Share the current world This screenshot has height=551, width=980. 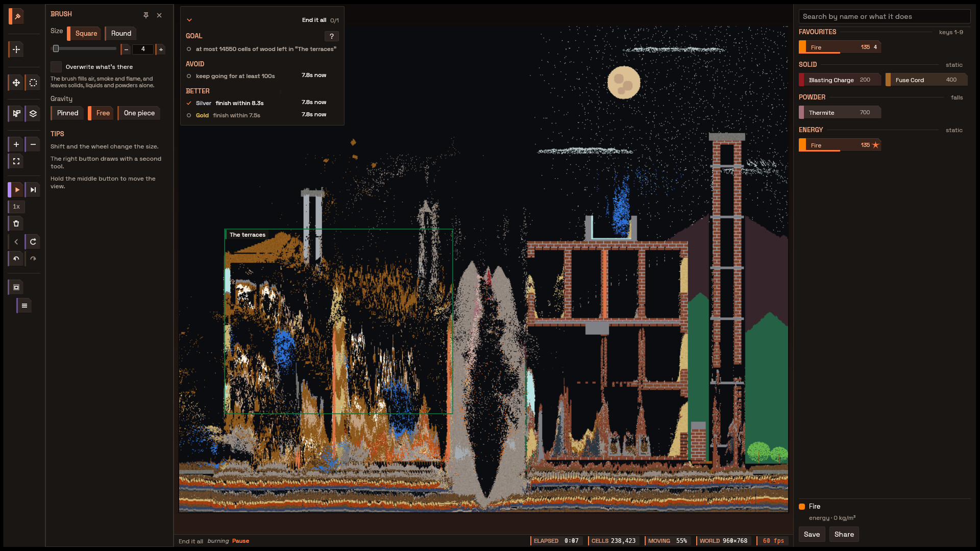click(x=844, y=534)
